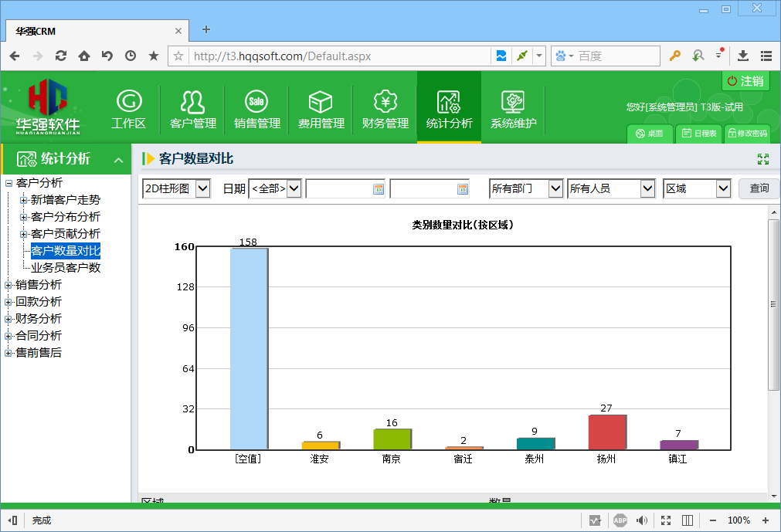Image resolution: width=781 pixels, height=532 pixels.
Task: Open the downloads icon
Action: (743, 56)
